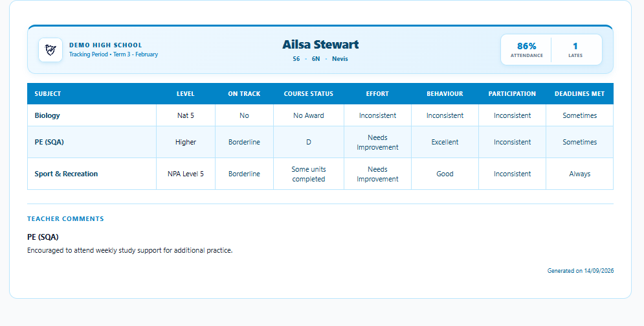Click Sport & Recreation On Track Borderline cell

coord(245,174)
